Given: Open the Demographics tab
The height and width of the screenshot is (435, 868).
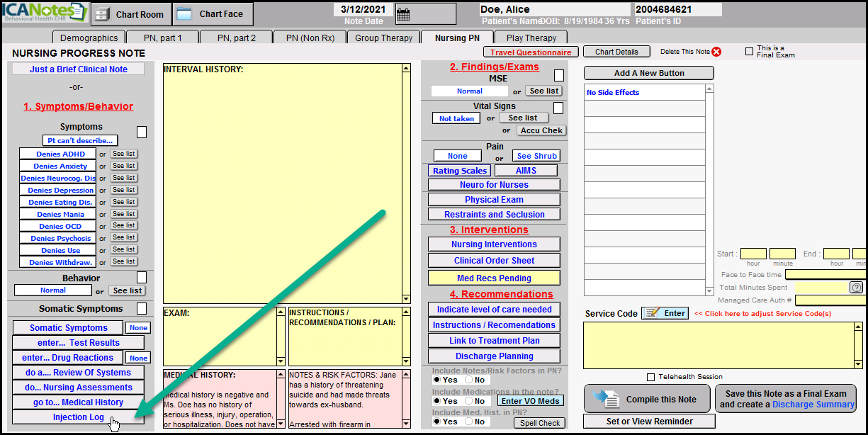Looking at the screenshot, I should tap(89, 38).
